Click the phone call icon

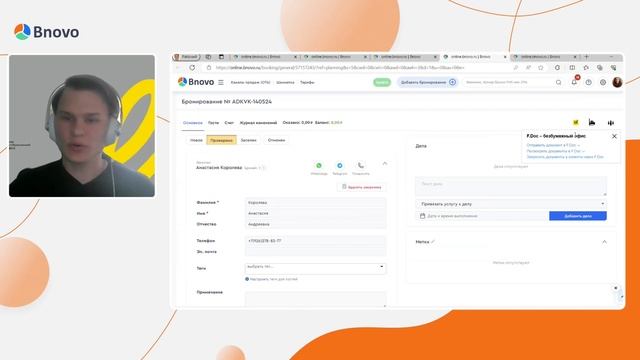click(361, 165)
